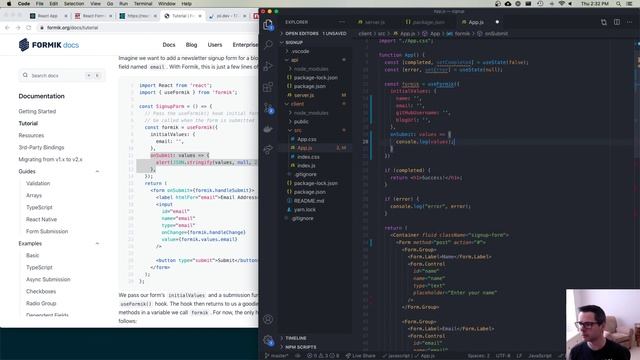Close the React App browser tab
The width and height of the screenshot is (640, 360).
tap(65, 16)
